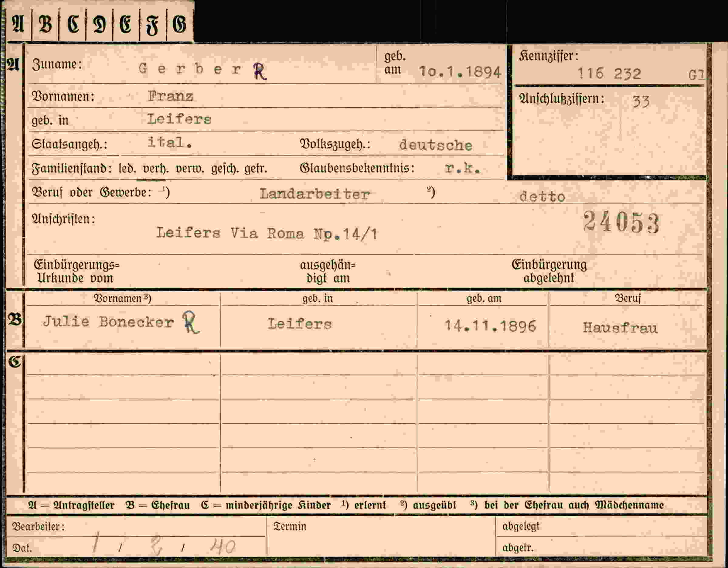Click the wife's birth date '14.11.1896'
728x568 pixels.
[x=490, y=326]
